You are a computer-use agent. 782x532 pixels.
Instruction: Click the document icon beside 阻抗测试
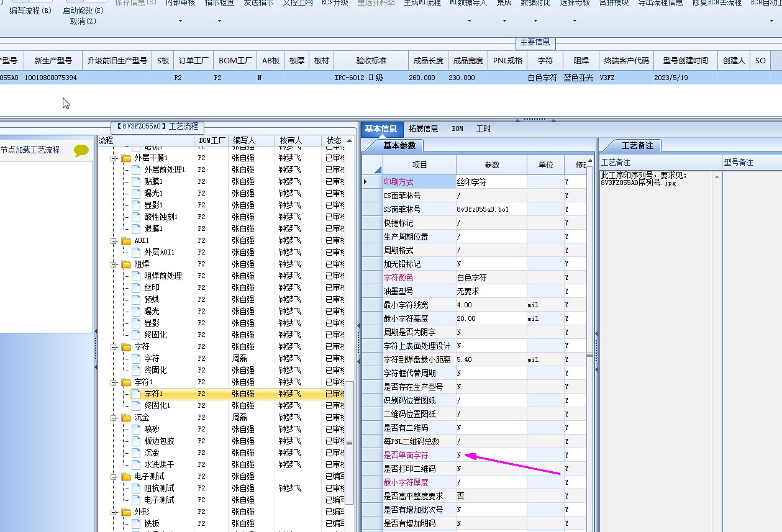[x=137, y=489]
